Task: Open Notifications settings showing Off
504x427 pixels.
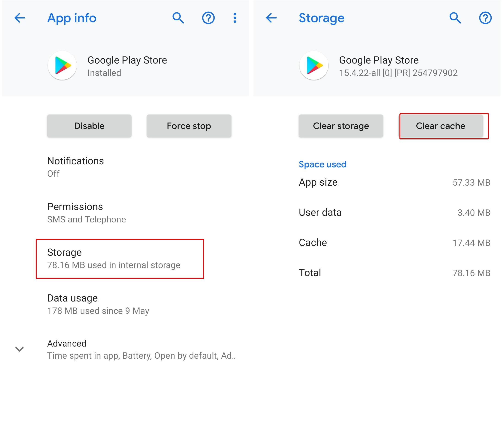Action: 75,167
